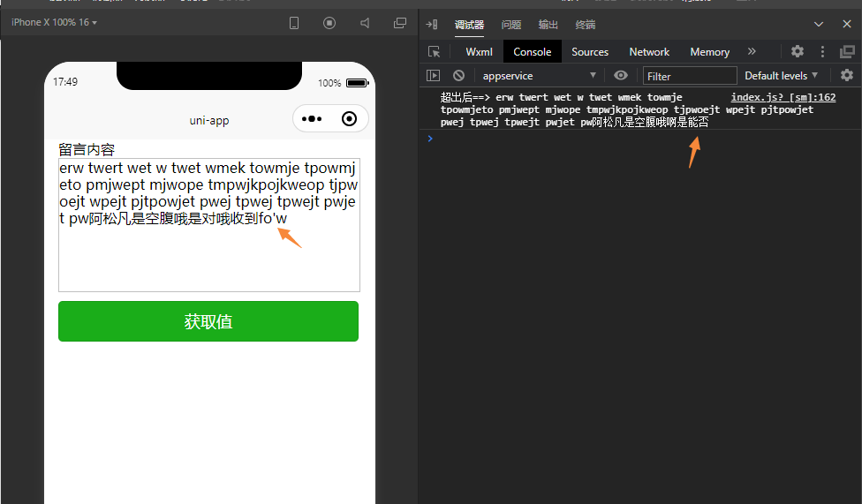
Task: Click the 留言内容 label
Action: point(87,149)
